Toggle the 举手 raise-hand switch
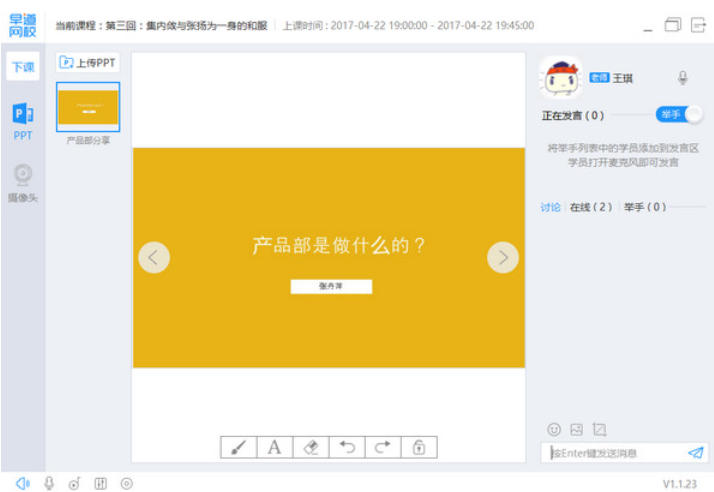The image size is (714, 492). coord(679,114)
